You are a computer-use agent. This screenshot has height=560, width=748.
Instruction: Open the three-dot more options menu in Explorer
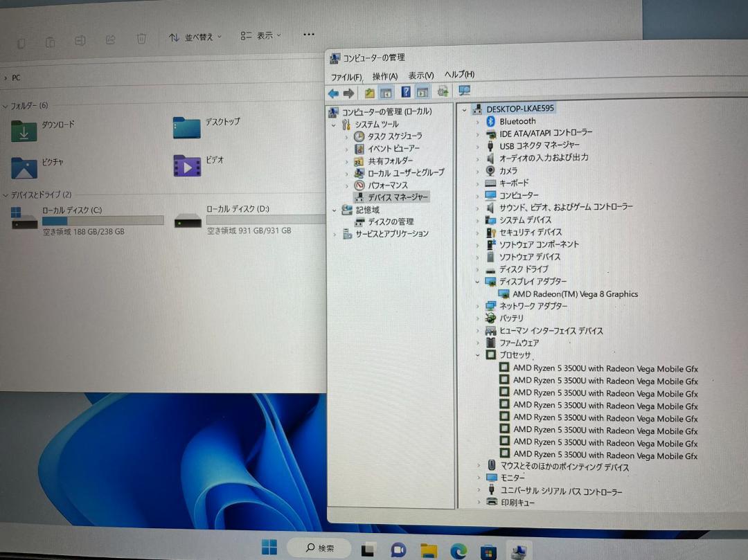[309, 35]
